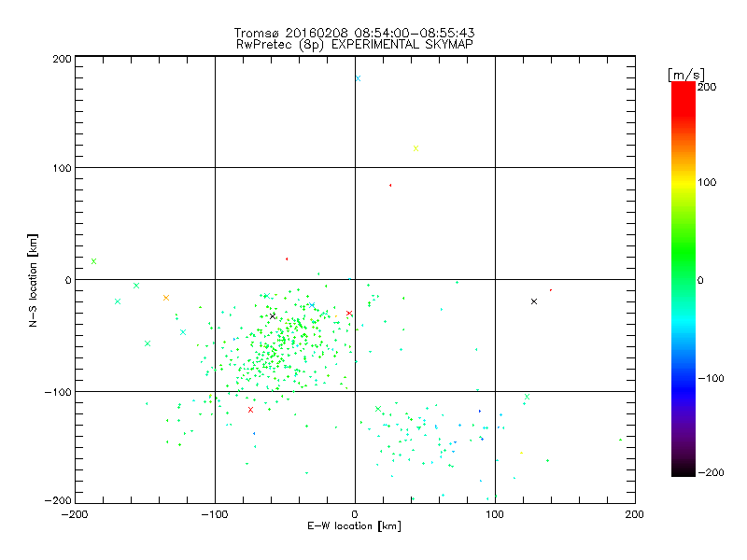Screen dimensions: 747x560
Task: Click the E-W axis tick label '-100'
Action: coord(215,514)
